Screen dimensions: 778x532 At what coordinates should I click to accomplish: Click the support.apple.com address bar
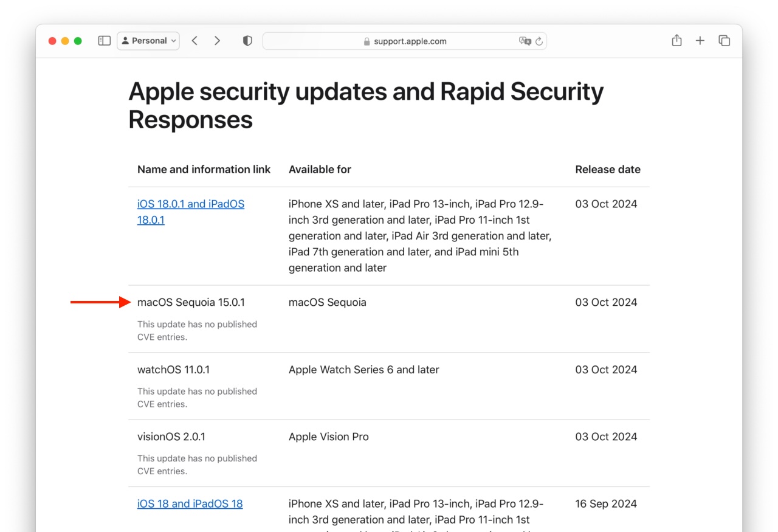(404, 41)
